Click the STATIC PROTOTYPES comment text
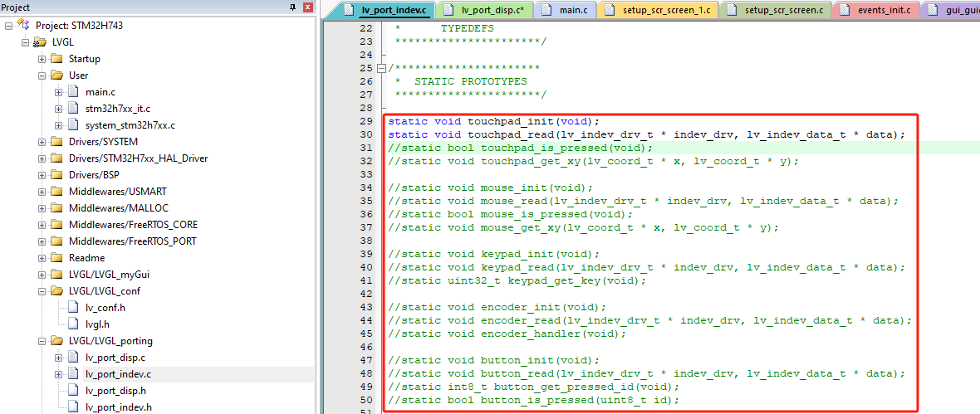The width and height of the screenshot is (980, 414). pyautogui.click(x=471, y=82)
